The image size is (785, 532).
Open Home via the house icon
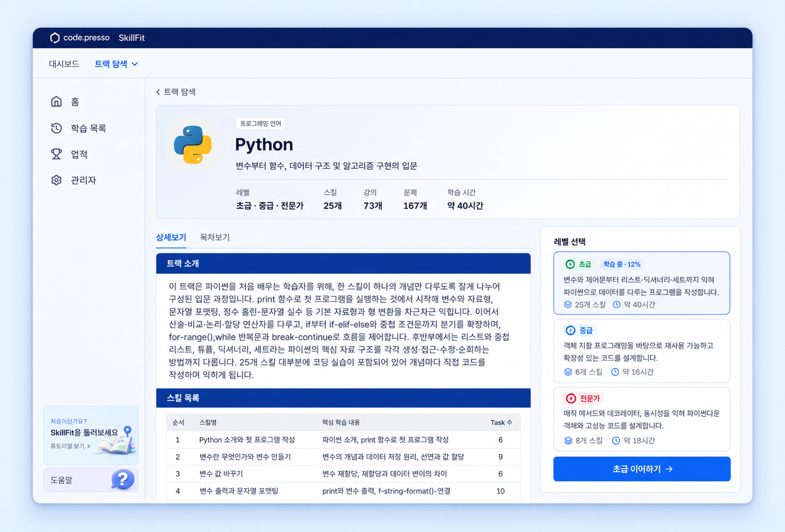coord(57,101)
